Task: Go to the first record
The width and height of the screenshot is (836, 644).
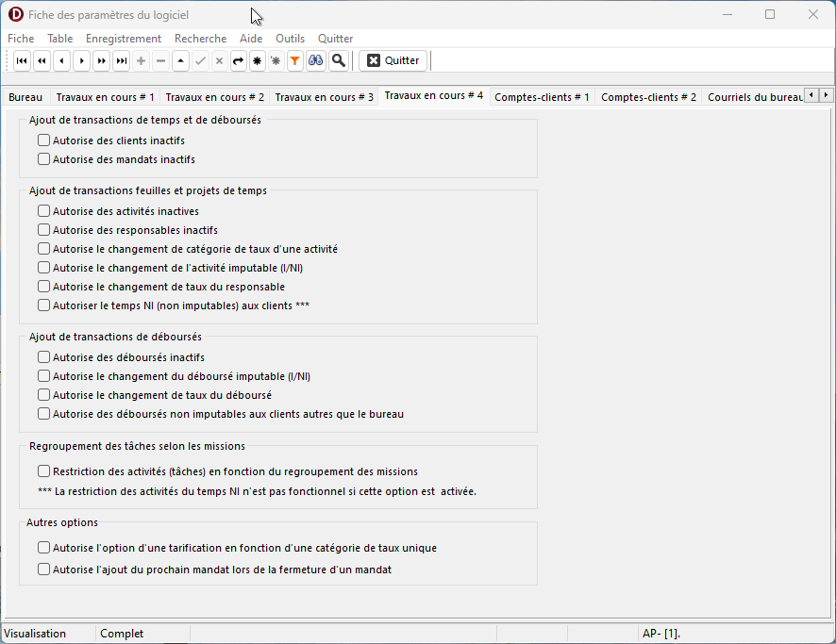Action: pos(22,60)
